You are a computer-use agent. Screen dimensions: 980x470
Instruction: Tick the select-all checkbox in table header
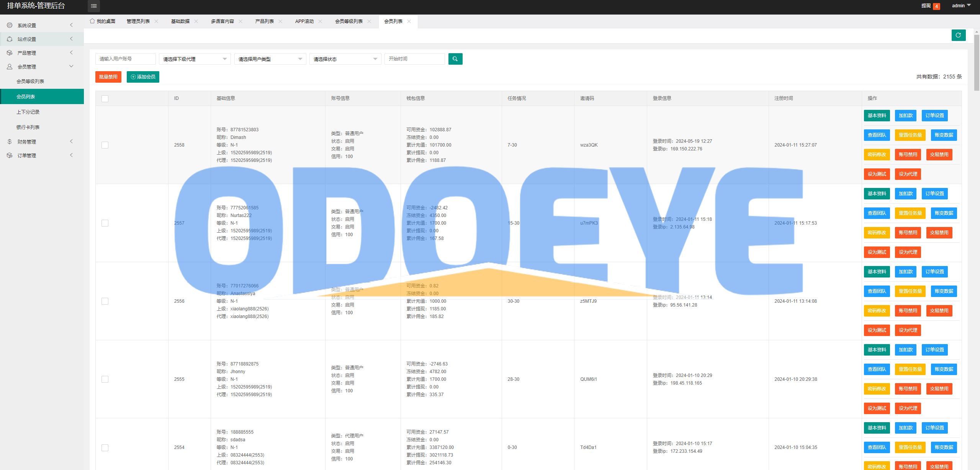[x=105, y=99]
